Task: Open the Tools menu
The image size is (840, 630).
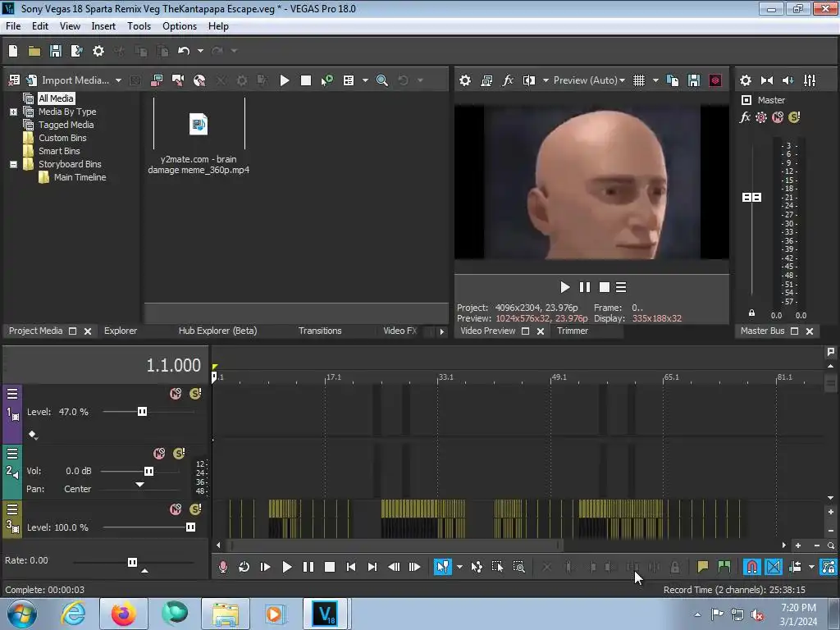Action: click(x=139, y=26)
